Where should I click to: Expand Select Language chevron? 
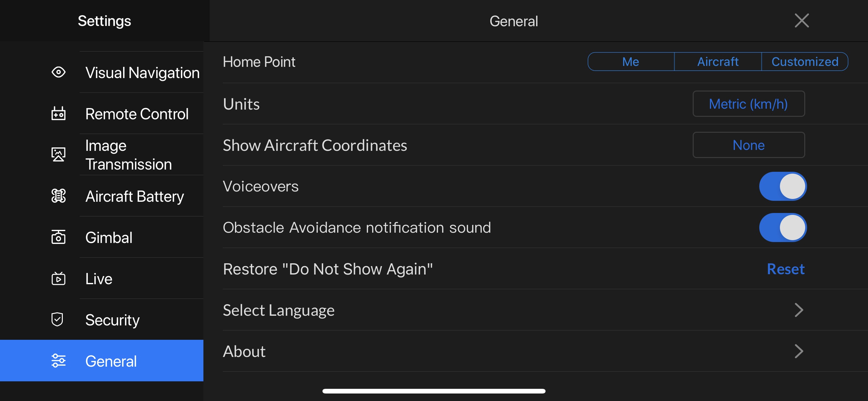(x=799, y=310)
